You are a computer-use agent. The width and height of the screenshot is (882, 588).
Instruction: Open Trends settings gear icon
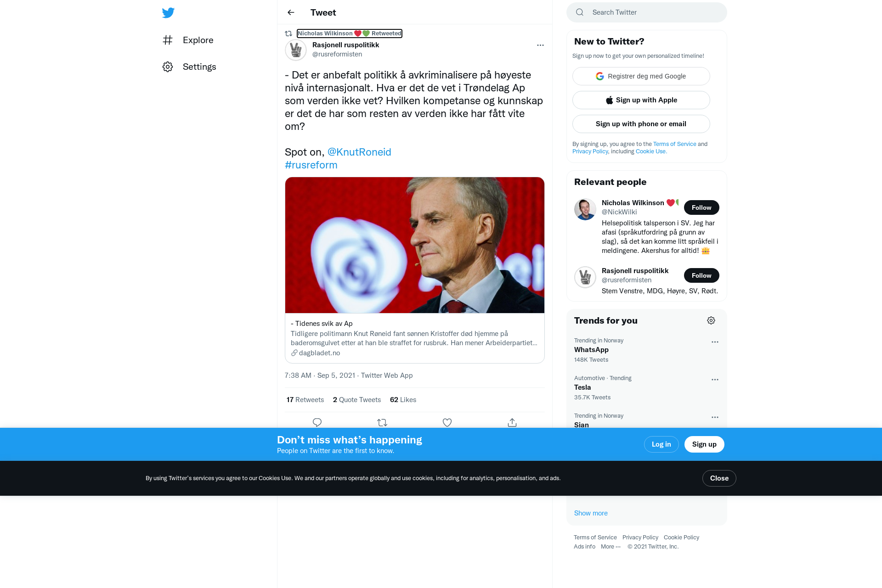point(711,320)
